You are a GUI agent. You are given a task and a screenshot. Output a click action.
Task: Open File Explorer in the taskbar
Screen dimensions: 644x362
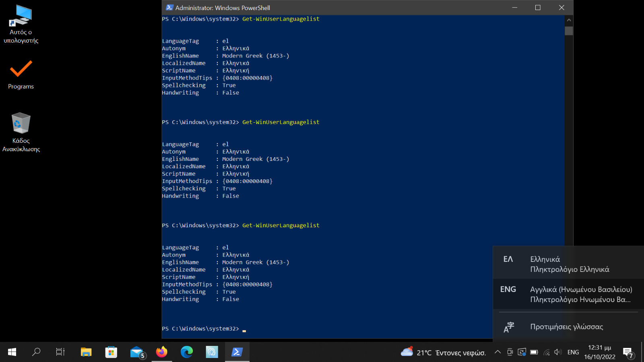click(86, 352)
